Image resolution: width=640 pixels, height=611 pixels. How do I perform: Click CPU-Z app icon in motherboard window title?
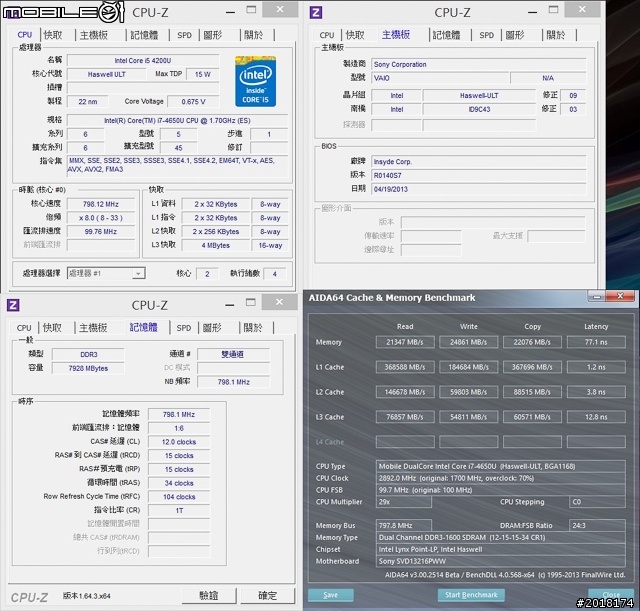[316, 12]
